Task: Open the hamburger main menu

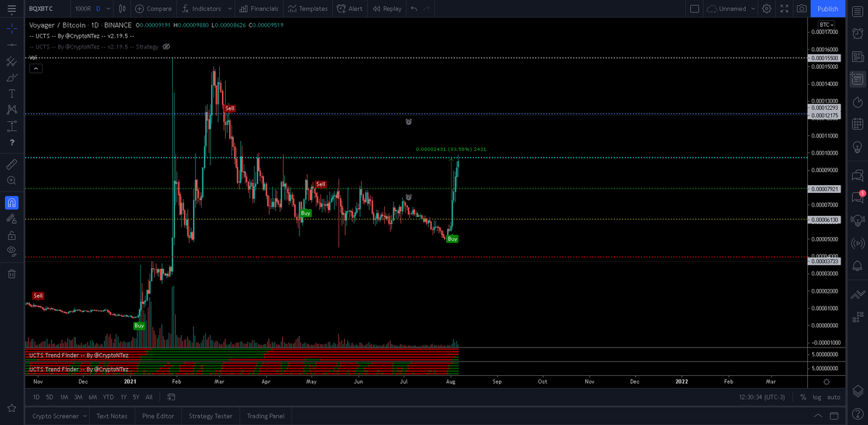Action: click(12, 9)
